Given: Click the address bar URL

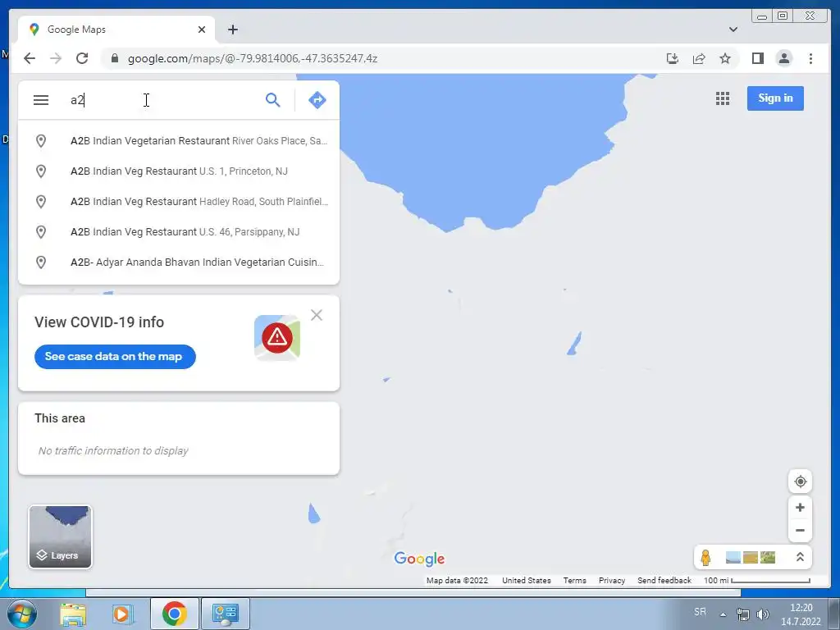Looking at the screenshot, I should point(253,58).
